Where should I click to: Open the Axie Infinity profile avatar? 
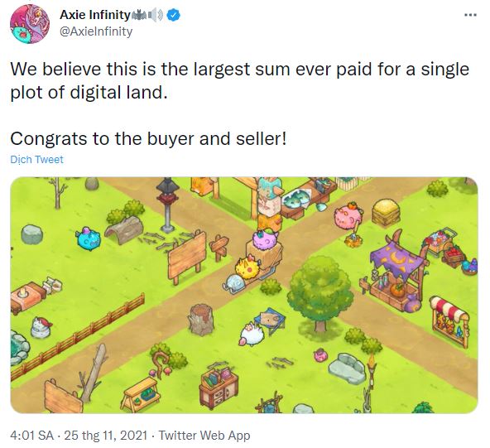(x=30, y=24)
